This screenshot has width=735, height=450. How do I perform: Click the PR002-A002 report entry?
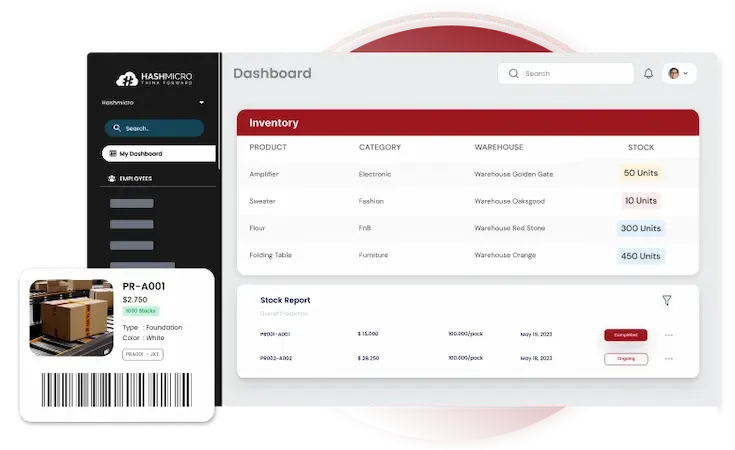(276, 358)
